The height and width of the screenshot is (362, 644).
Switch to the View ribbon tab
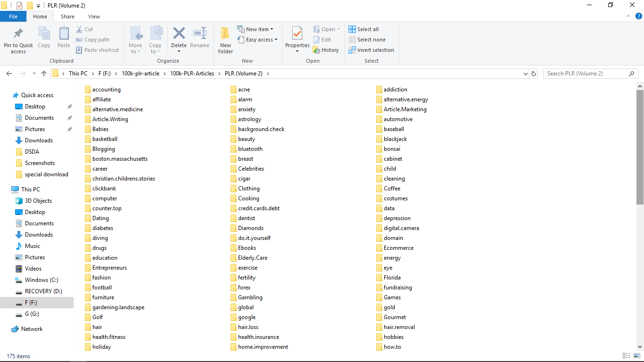[94, 16]
